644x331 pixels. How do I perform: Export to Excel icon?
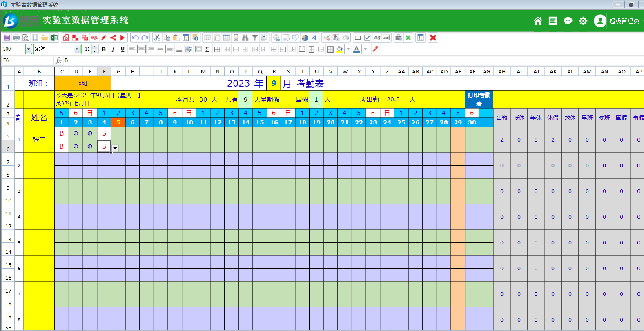pyautogui.click(x=54, y=38)
